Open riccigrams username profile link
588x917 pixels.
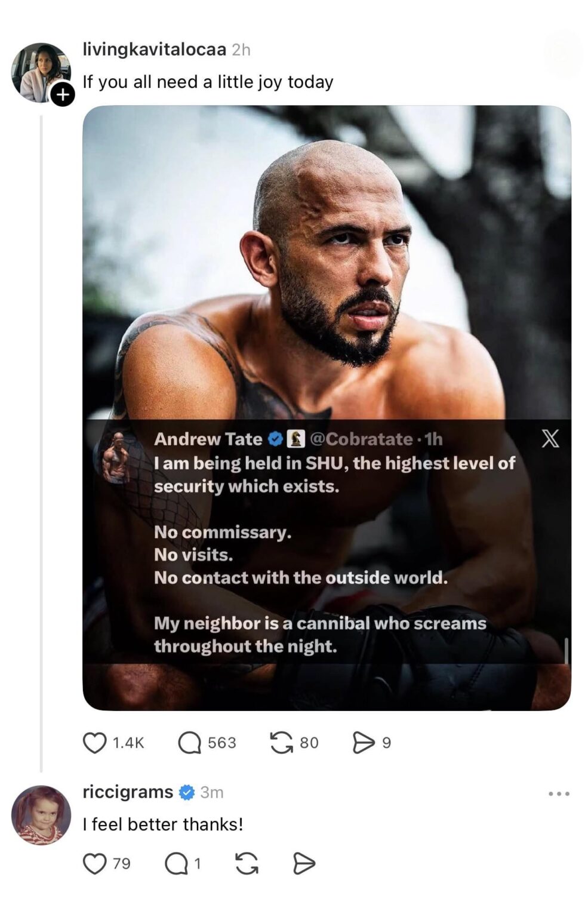(128, 792)
